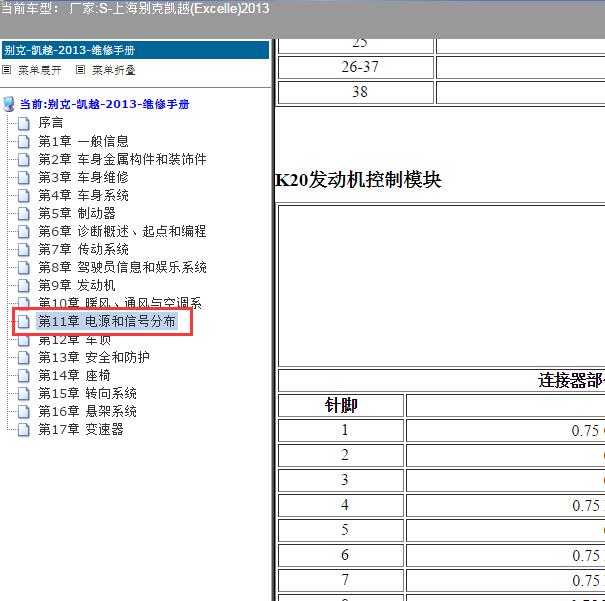The width and height of the screenshot is (605, 601).
Task: Click the page icon for 第3章 车身维修
Action: (24, 177)
